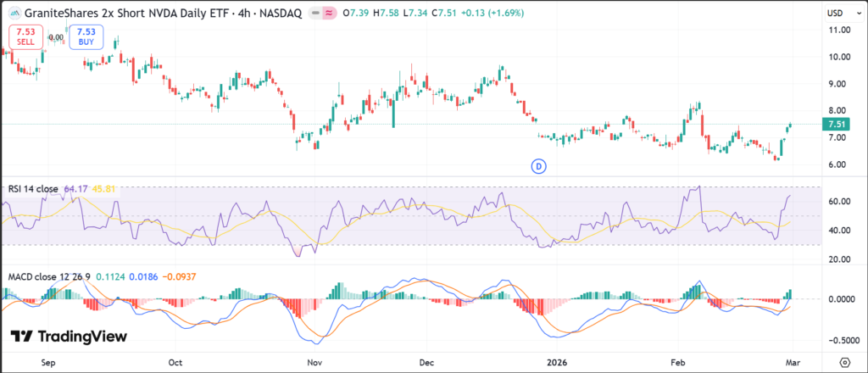Click the TradingView logo
868x373 pixels.
(x=69, y=337)
